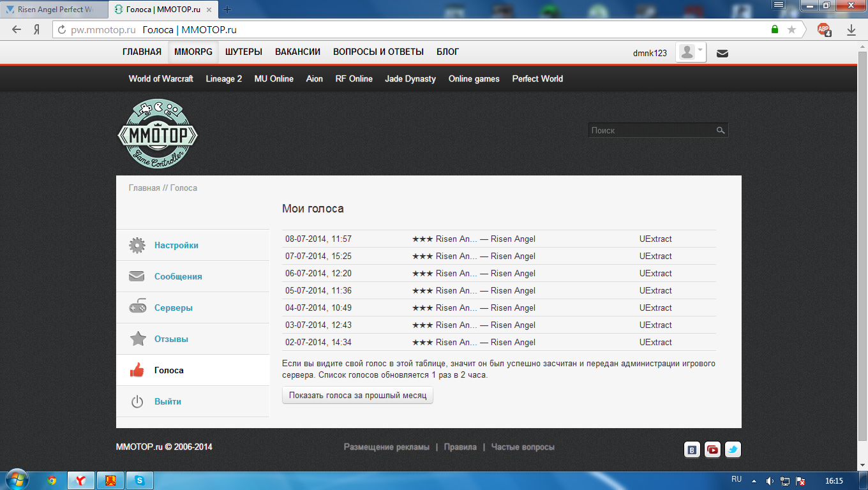Click the 02-07-2014, 14:34 vote row date
Image resolution: width=868 pixels, height=490 pixels.
[318, 343]
